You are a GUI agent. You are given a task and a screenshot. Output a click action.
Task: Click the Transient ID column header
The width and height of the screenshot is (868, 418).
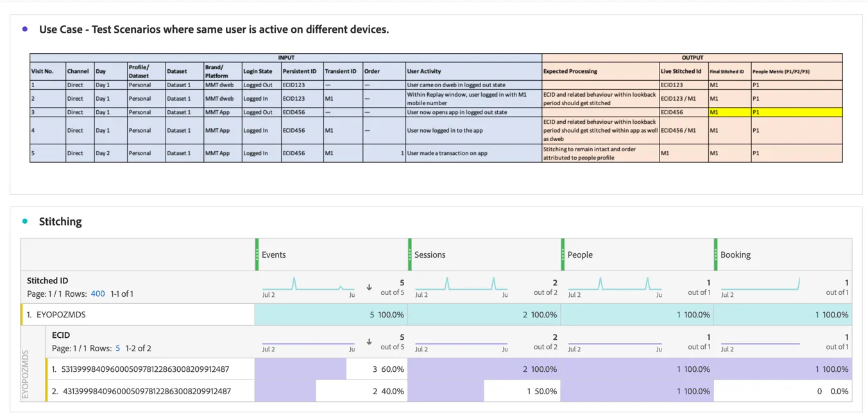pos(343,71)
